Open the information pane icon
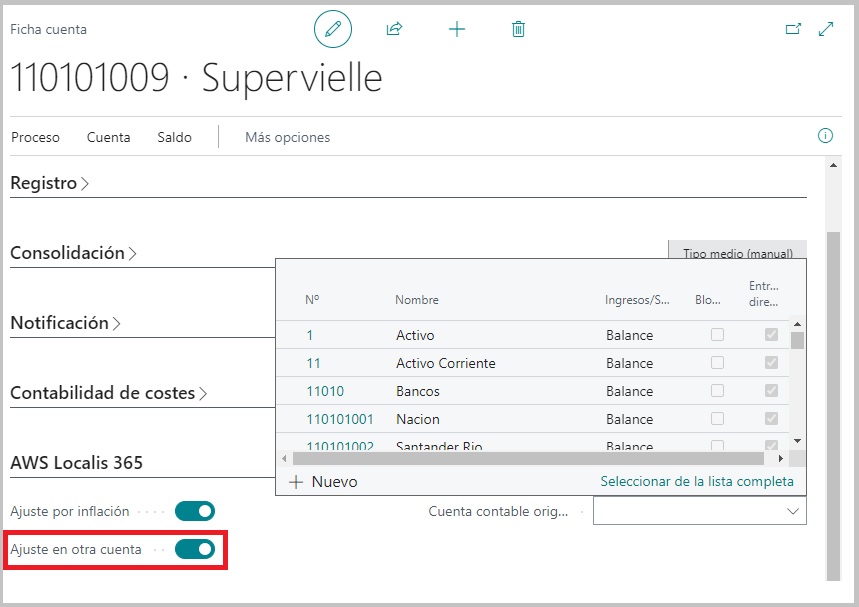859x607 pixels. tap(825, 135)
